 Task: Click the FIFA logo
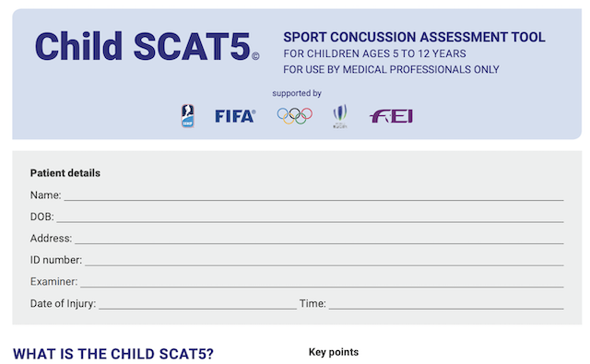click(x=236, y=116)
